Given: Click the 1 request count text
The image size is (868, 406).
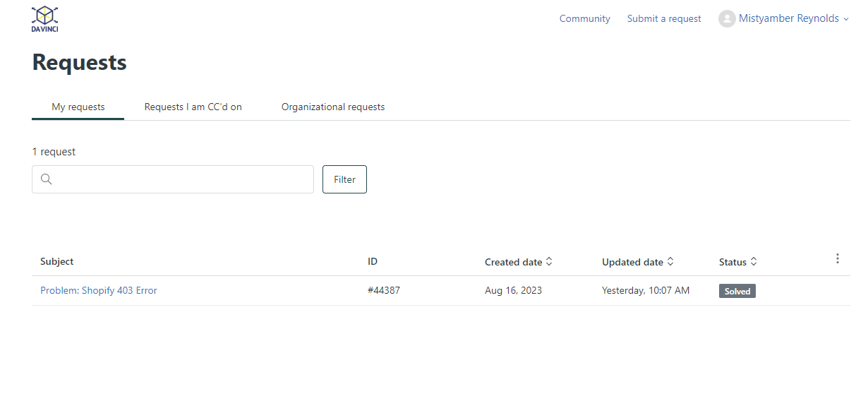Looking at the screenshot, I should (x=54, y=152).
